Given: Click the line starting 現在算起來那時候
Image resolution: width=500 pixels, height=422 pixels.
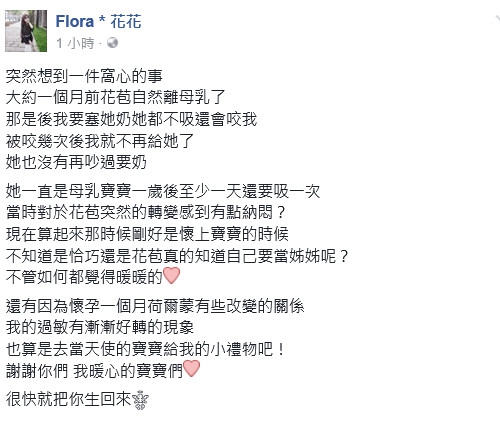Looking at the screenshot, I should click(x=147, y=234).
